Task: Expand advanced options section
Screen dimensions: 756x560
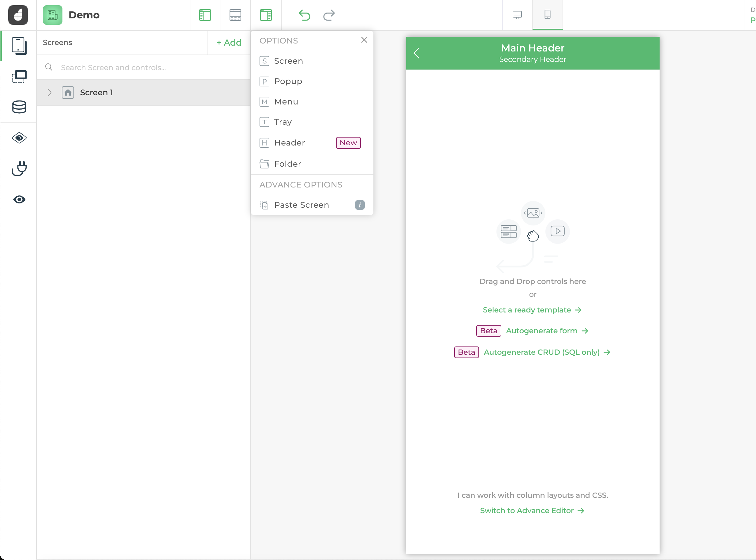Action: click(301, 185)
